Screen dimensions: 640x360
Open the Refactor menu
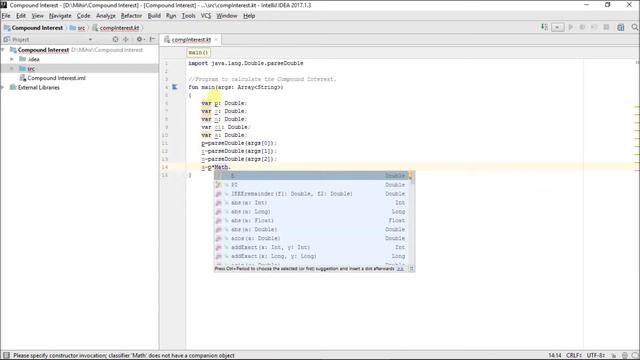click(x=131, y=16)
